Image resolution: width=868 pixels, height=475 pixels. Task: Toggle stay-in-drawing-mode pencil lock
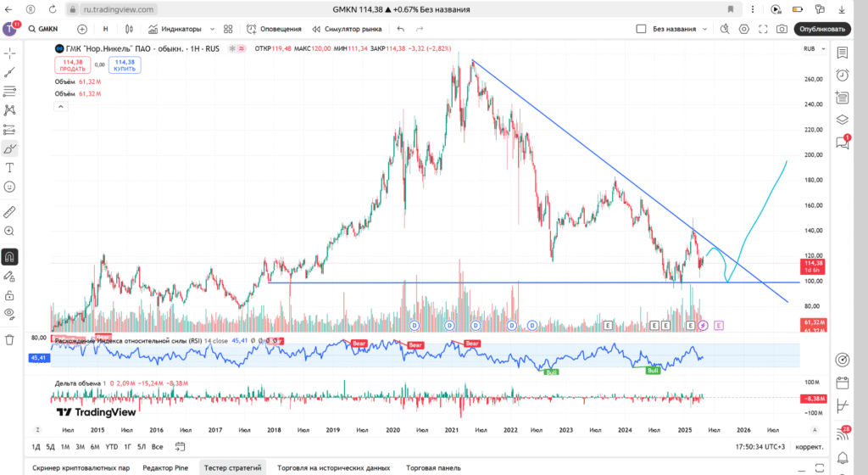[9, 277]
